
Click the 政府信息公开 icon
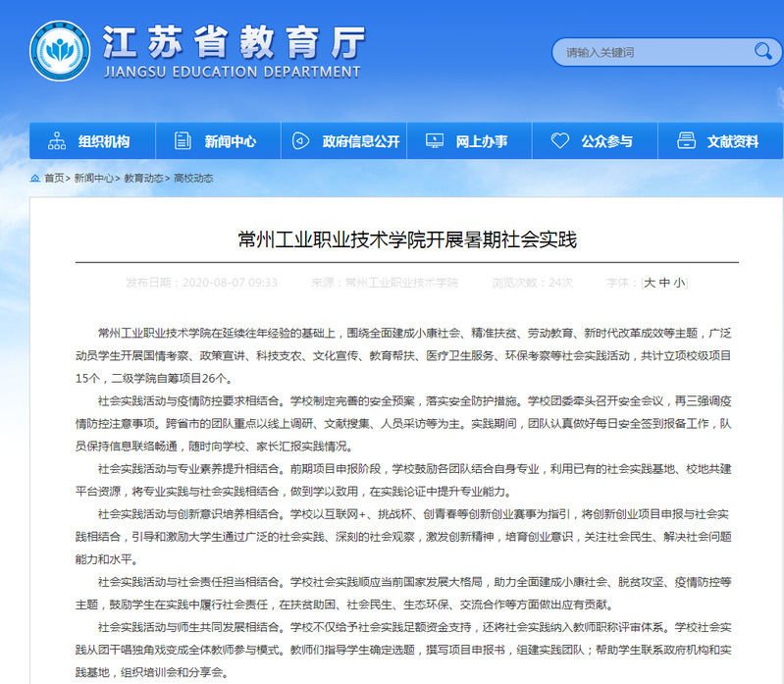pyautogui.click(x=302, y=141)
